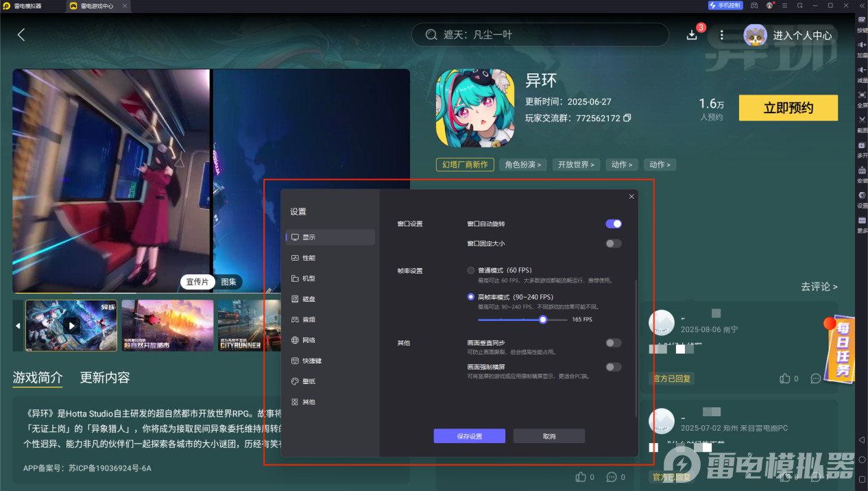
Task: Click the 全屏 fullscreen icon in right sidebar
Action: click(862, 94)
